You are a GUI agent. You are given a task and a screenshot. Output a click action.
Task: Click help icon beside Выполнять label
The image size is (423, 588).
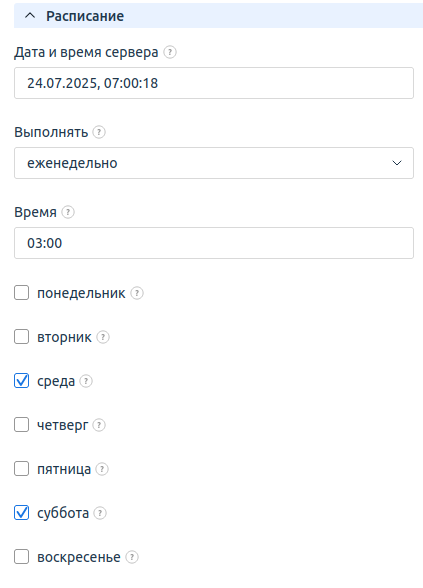pyautogui.click(x=99, y=132)
